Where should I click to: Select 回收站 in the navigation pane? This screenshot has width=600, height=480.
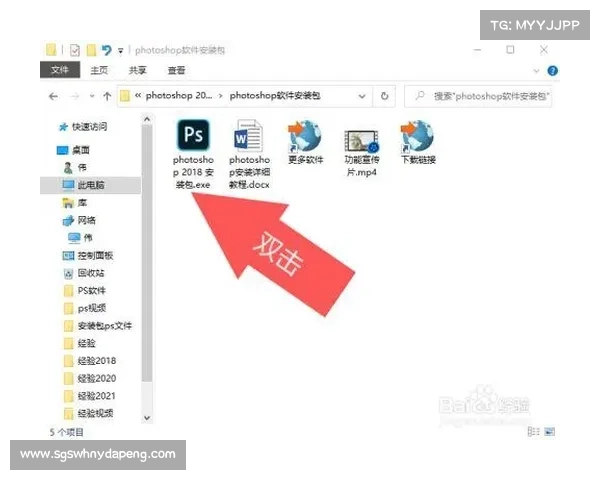coord(83,273)
